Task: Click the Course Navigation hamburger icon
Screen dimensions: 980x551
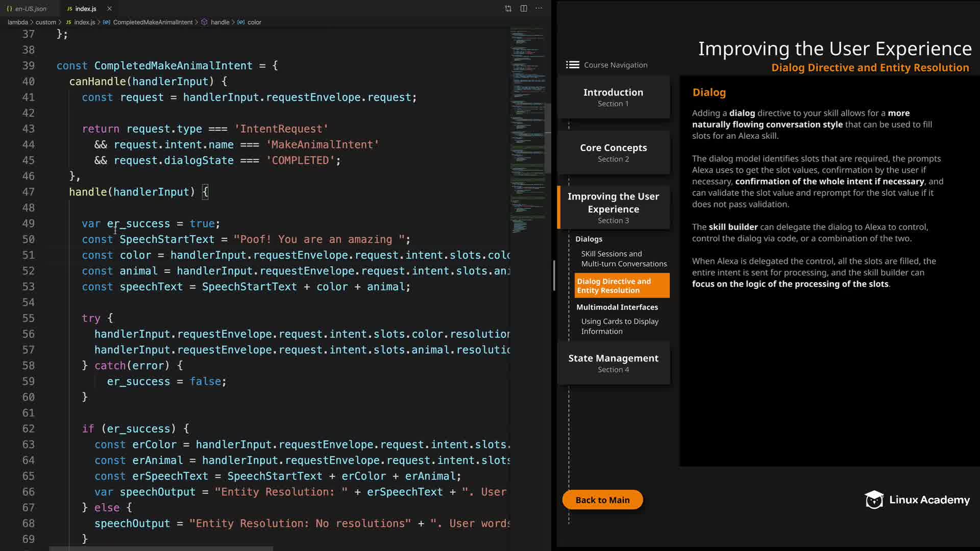Action: click(x=572, y=65)
